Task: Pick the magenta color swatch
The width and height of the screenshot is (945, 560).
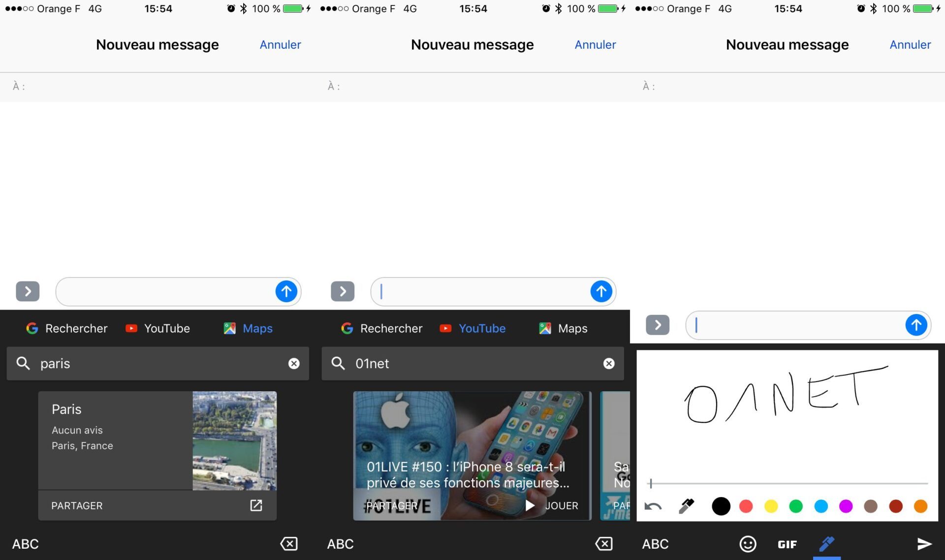Action: coord(846,506)
